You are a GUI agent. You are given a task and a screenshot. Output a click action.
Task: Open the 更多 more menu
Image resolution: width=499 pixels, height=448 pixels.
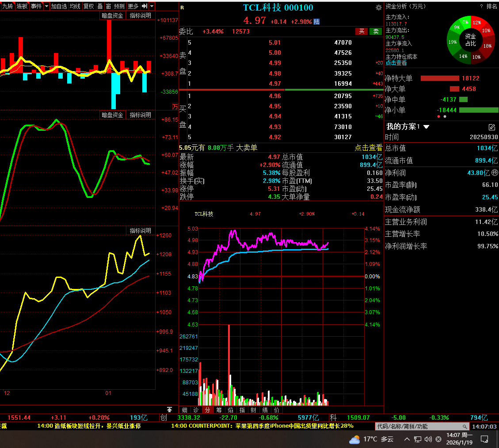(x=133, y=6)
